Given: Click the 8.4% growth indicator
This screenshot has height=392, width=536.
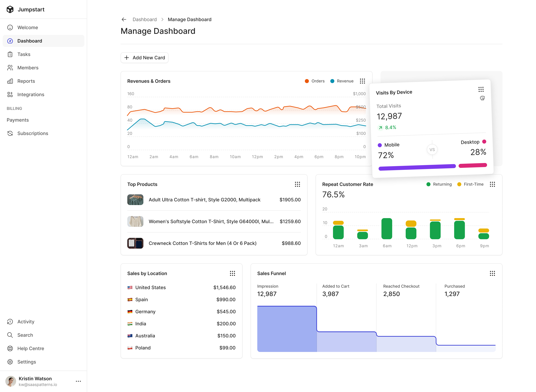Looking at the screenshot, I should pos(387,127).
